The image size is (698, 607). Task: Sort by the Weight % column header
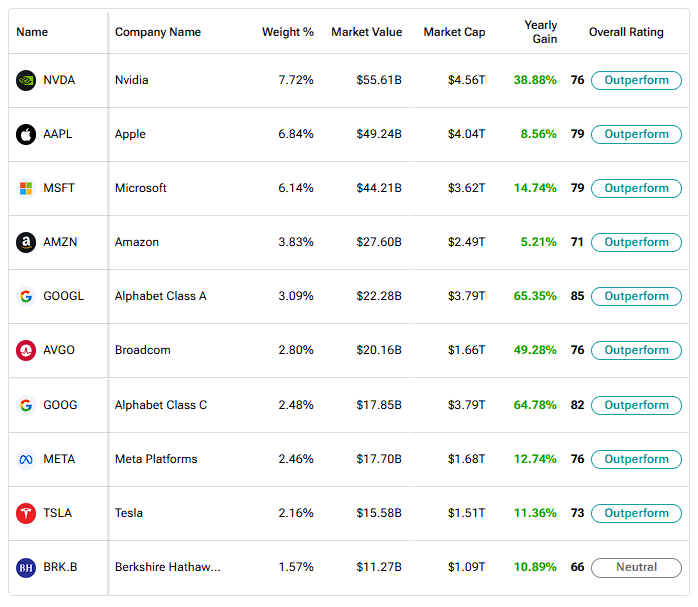pyautogui.click(x=287, y=32)
